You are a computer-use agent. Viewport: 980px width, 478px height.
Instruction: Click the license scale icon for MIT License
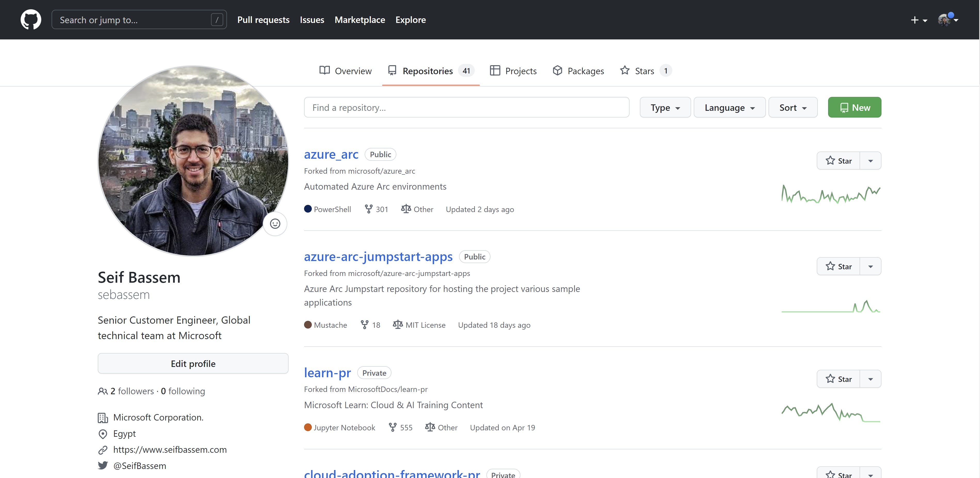point(398,324)
